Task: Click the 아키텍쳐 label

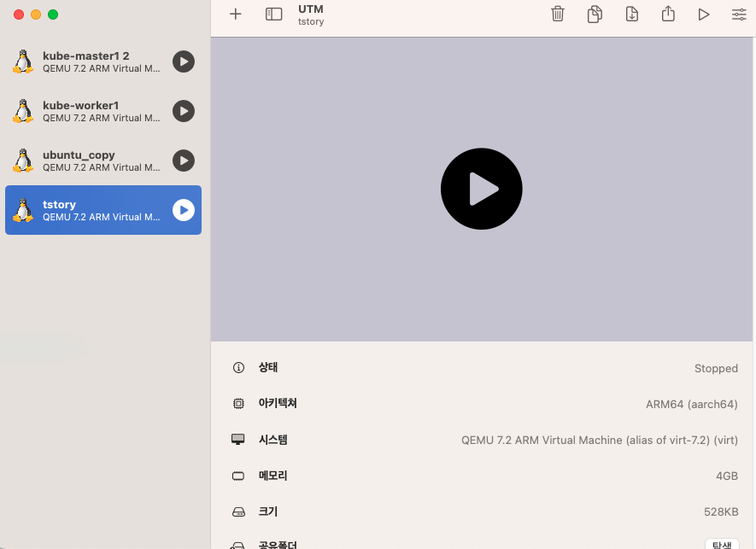Action: 278,403
